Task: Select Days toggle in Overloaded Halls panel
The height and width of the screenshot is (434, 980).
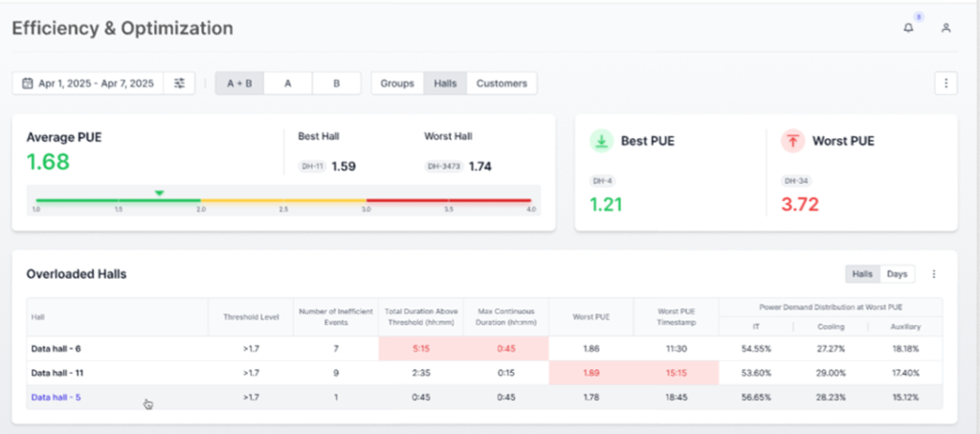Action: pyautogui.click(x=898, y=274)
